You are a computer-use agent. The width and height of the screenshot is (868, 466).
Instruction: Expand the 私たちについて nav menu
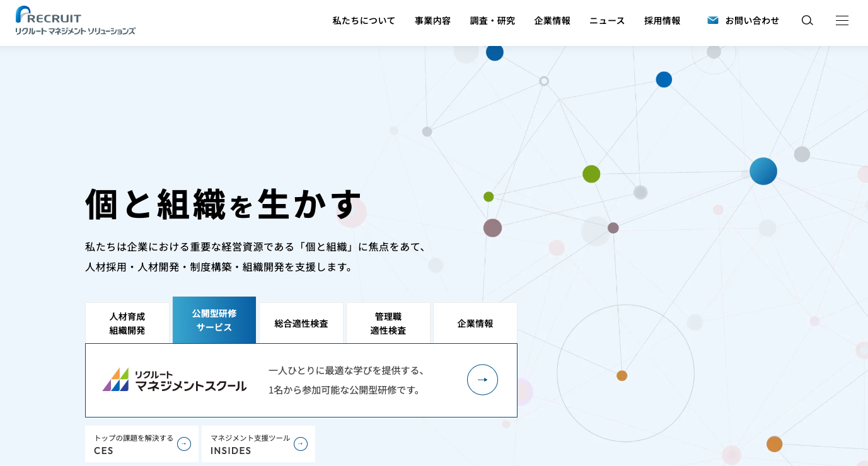coord(364,20)
